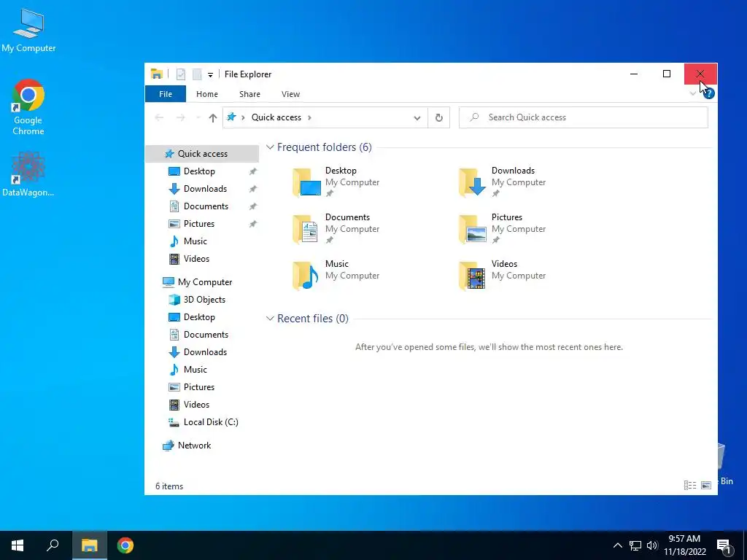Select the Documents folder in Frequent folders
The height and width of the screenshot is (560, 747).
[336, 228]
